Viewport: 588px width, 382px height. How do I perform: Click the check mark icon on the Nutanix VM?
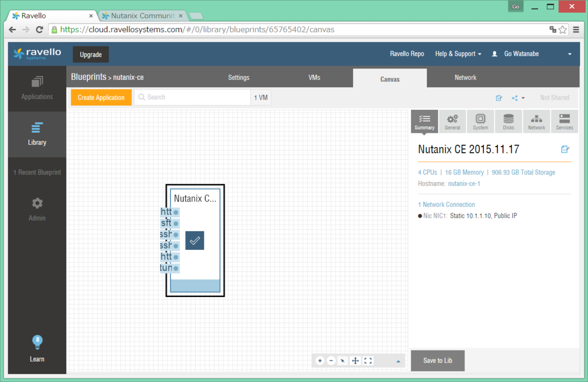click(195, 241)
